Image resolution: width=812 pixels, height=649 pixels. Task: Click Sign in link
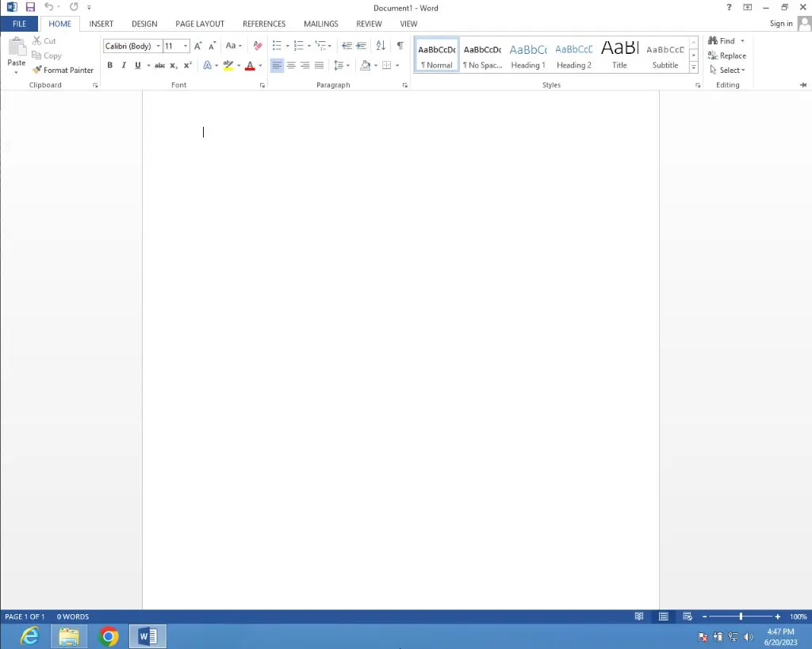pyautogui.click(x=781, y=24)
